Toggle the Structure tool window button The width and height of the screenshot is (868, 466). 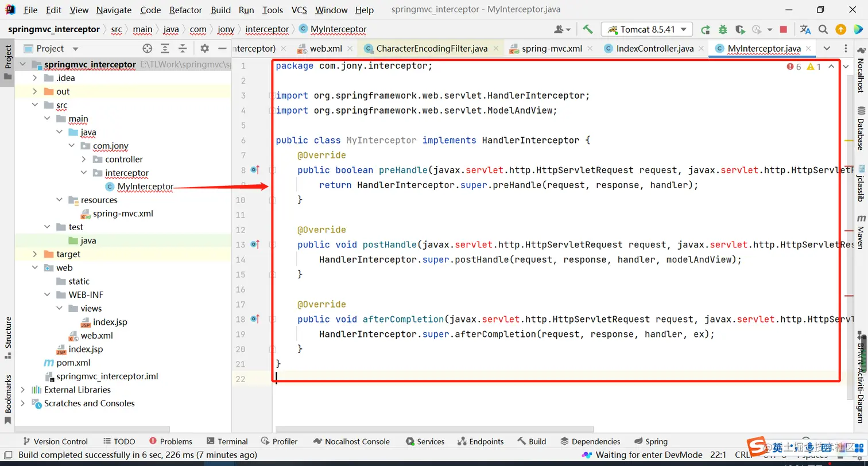click(8, 337)
